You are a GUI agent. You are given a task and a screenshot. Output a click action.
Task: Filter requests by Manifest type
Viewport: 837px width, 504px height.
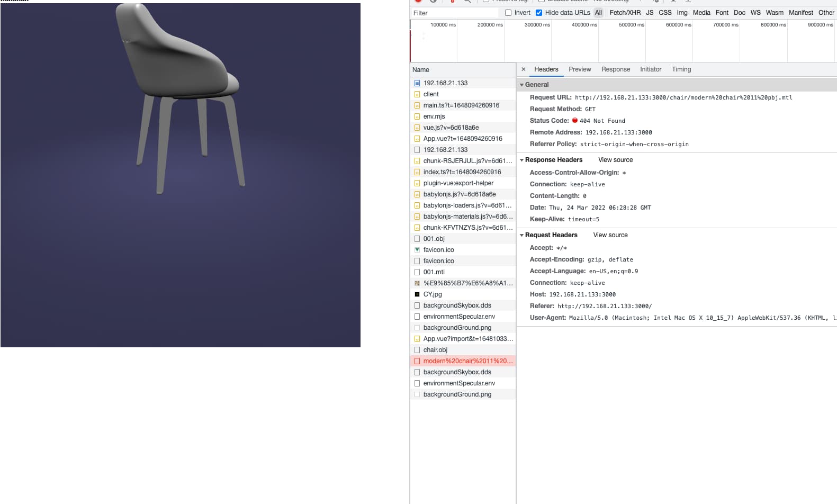coord(801,13)
